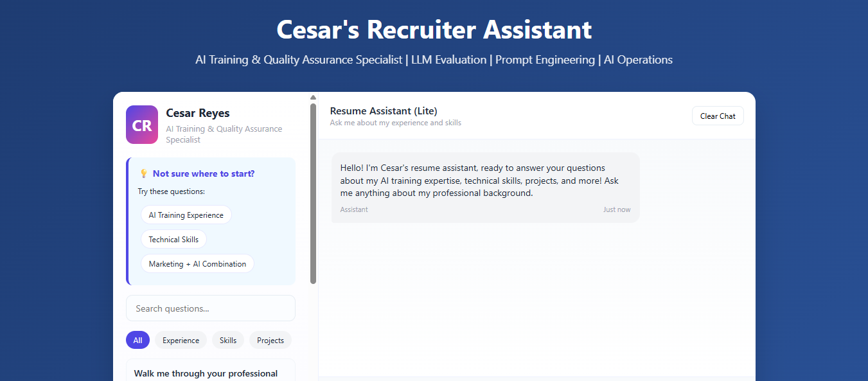Click the Search questions input field

[x=211, y=308]
